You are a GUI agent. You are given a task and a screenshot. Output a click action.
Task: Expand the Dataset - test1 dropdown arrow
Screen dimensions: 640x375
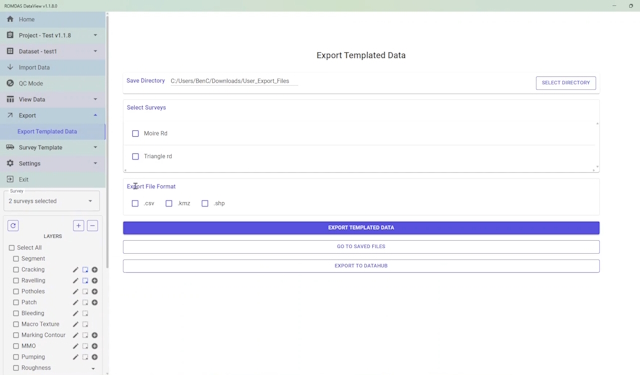[95, 51]
